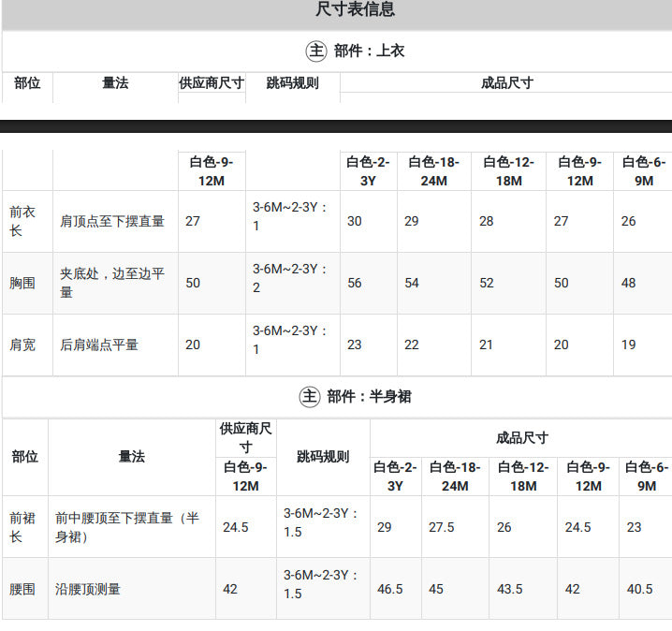Select value 26 in the 前衣长 row
The height and width of the screenshot is (631, 672).
[629, 221]
